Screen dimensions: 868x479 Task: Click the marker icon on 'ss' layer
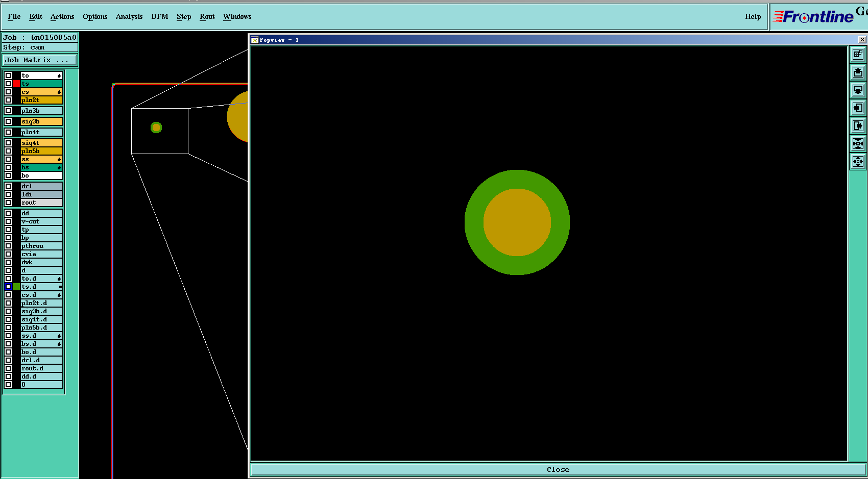pyautogui.click(x=59, y=159)
